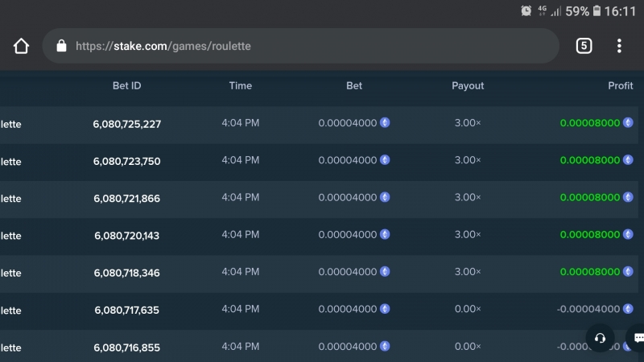Open bet ID 6,080,718,346
This screenshot has width=644, height=362.
(127, 273)
